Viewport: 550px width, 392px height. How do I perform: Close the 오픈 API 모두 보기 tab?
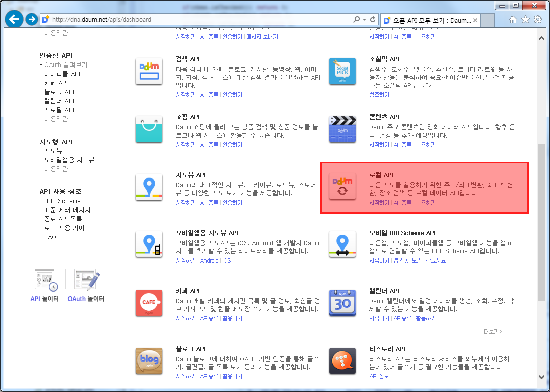[x=475, y=20]
